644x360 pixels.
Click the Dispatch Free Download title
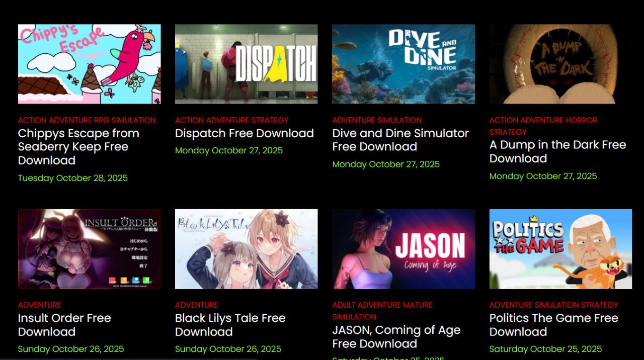(244, 133)
